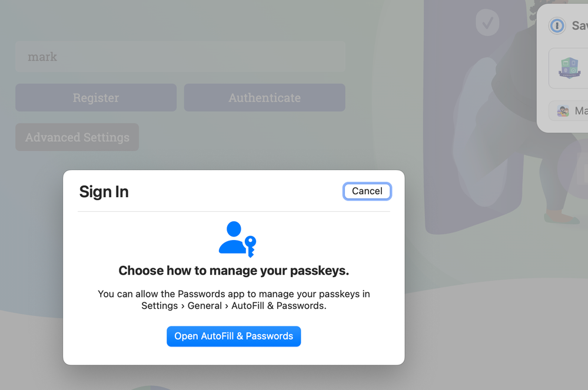
Task: Click the blue passkey person-key icon
Action: coord(237,239)
